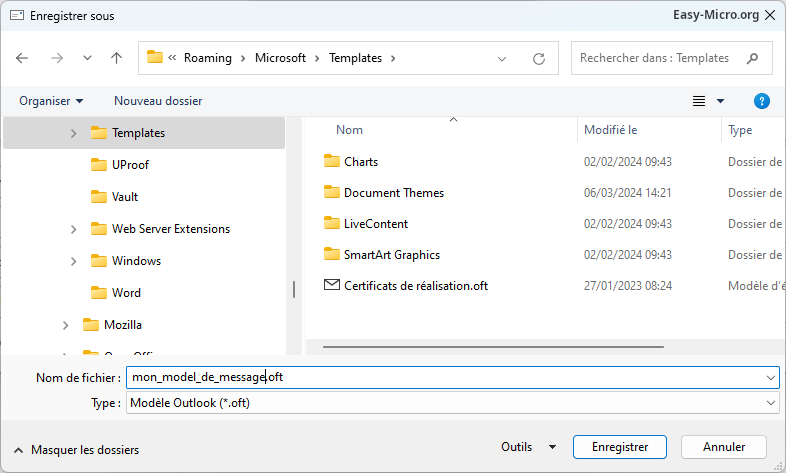Open recent locations chevron beside forward arrow
The width and height of the screenshot is (786, 473).
[x=87, y=58]
